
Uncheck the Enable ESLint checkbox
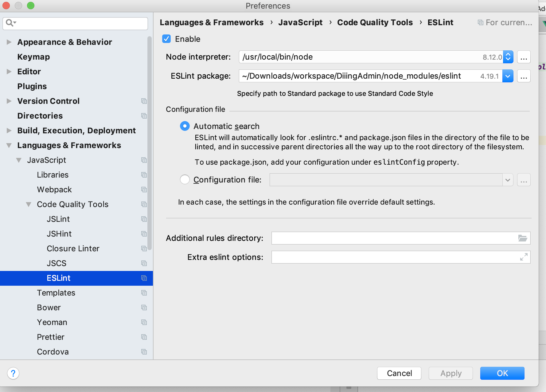(x=166, y=39)
